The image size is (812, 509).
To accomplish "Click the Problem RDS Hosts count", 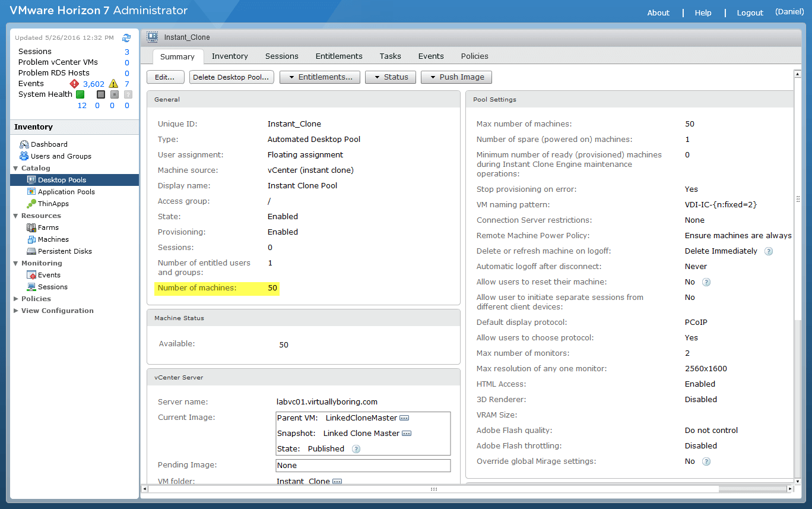I will click(127, 73).
